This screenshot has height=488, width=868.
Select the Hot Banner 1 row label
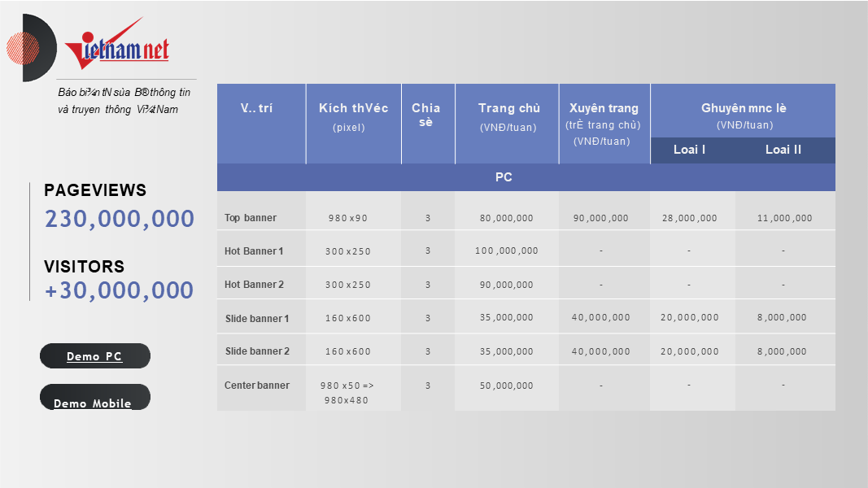(x=254, y=251)
